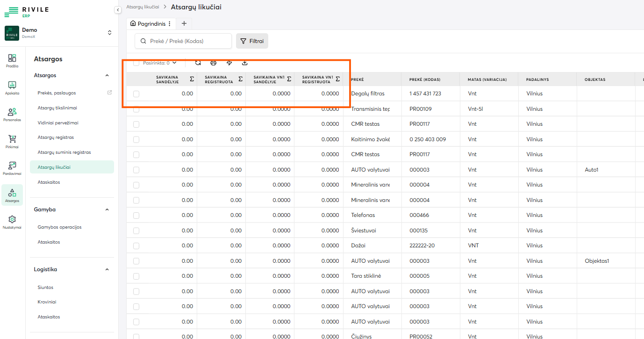Open the Nustatymai settings module

(x=12, y=222)
